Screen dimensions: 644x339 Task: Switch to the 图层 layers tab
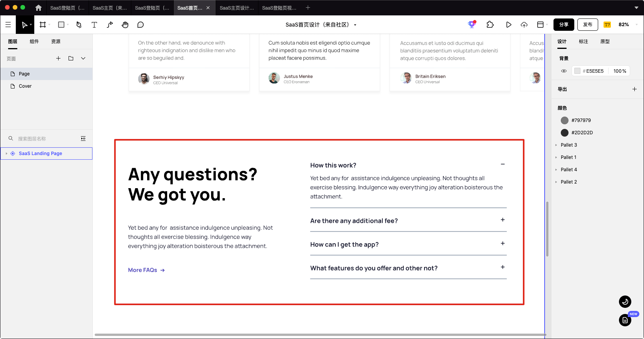[x=13, y=42]
